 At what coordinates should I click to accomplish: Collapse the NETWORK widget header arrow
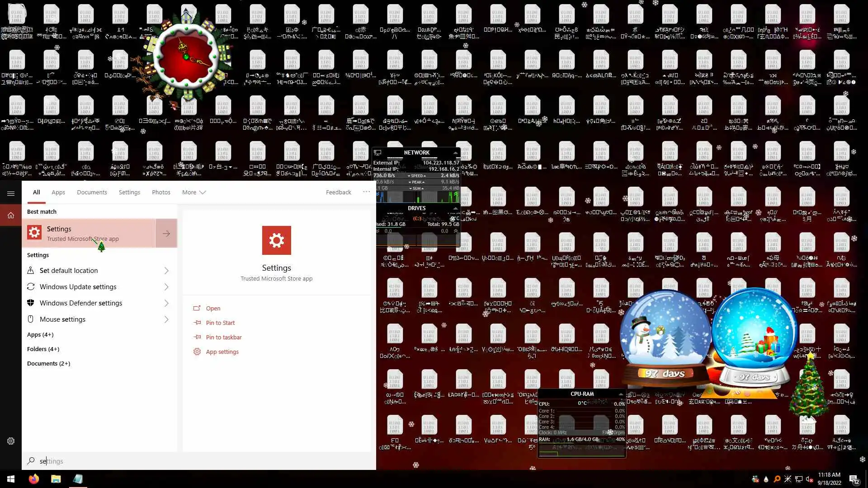point(455,153)
